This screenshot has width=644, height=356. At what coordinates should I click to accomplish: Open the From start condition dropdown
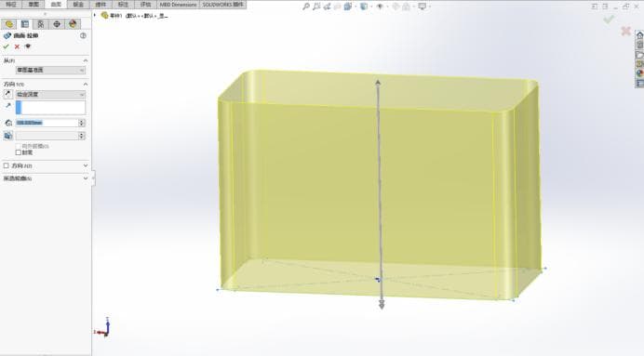pos(50,70)
